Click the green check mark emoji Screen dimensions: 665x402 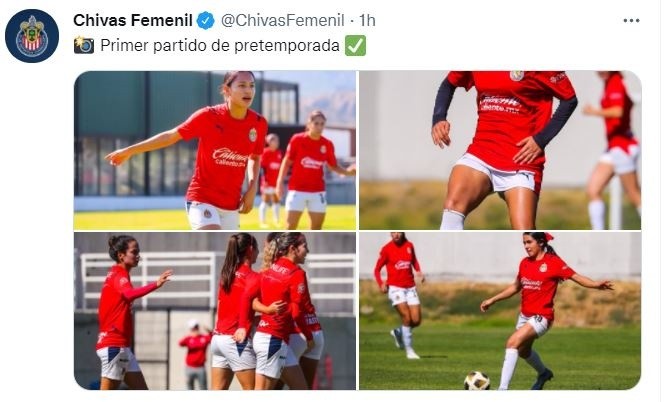coord(355,45)
